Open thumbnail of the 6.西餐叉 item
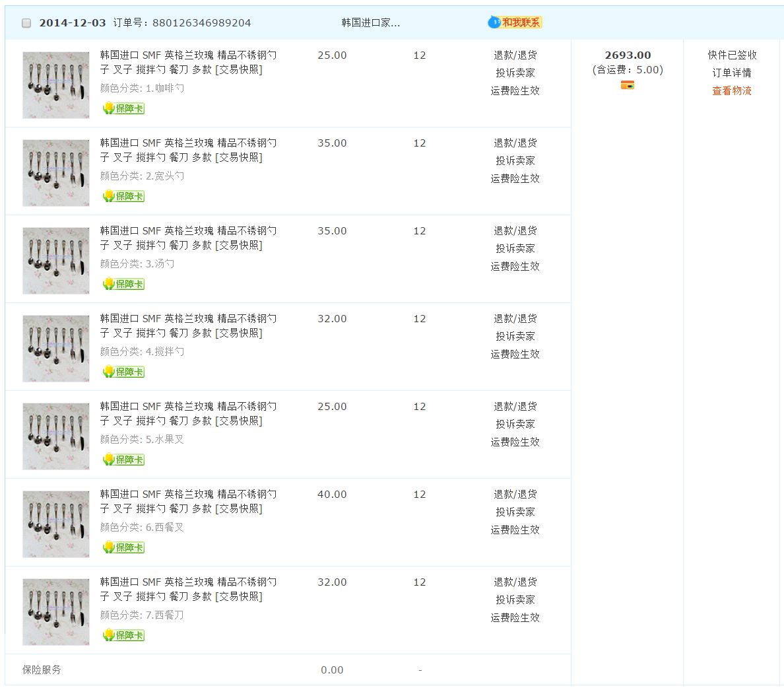 pos(56,524)
